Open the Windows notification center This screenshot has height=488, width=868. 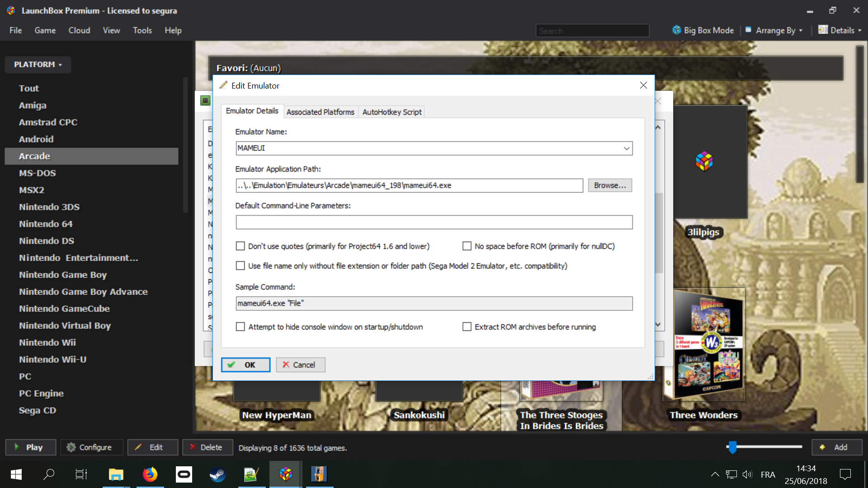[x=845, y=474]
